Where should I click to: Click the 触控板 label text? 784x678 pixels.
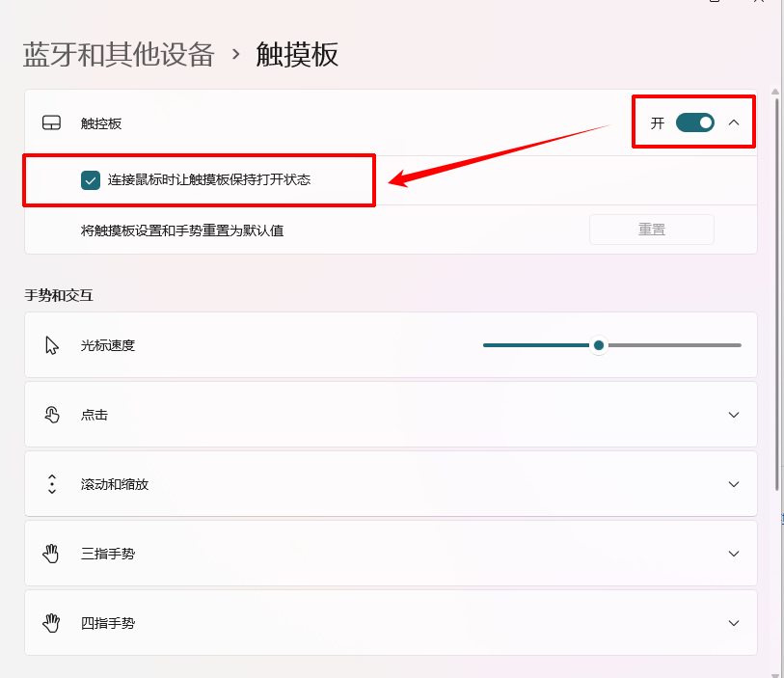tap(101, 123)
